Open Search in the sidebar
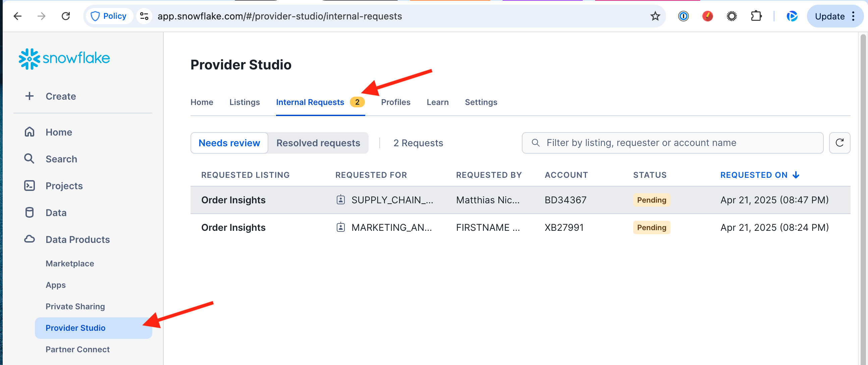The image size is (868, 365). point(61,159)
